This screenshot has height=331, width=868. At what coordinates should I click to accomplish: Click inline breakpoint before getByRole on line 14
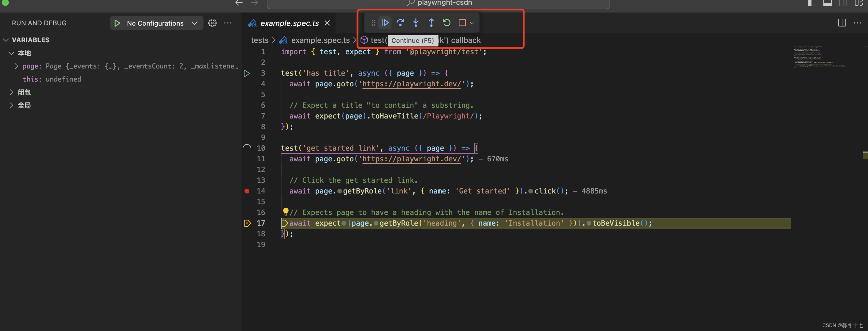340,191
